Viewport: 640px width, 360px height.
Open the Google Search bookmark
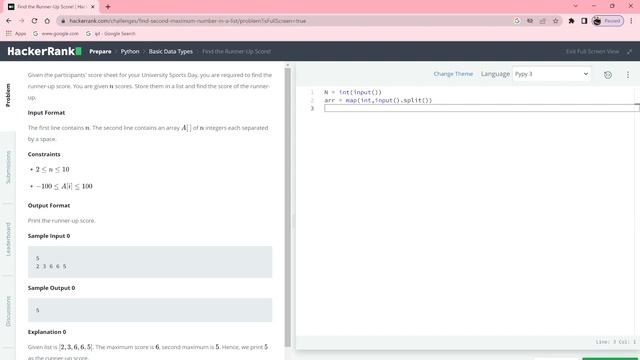[x=111, y=33]
